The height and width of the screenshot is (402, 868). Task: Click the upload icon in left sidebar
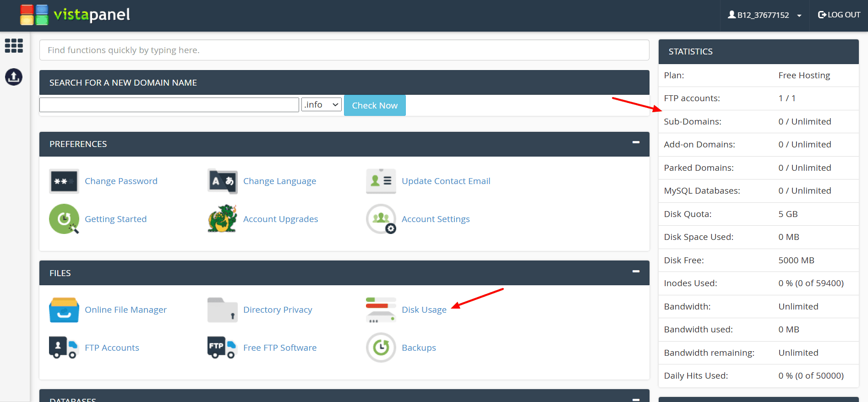pyautogui.click(x=14, y=77)
